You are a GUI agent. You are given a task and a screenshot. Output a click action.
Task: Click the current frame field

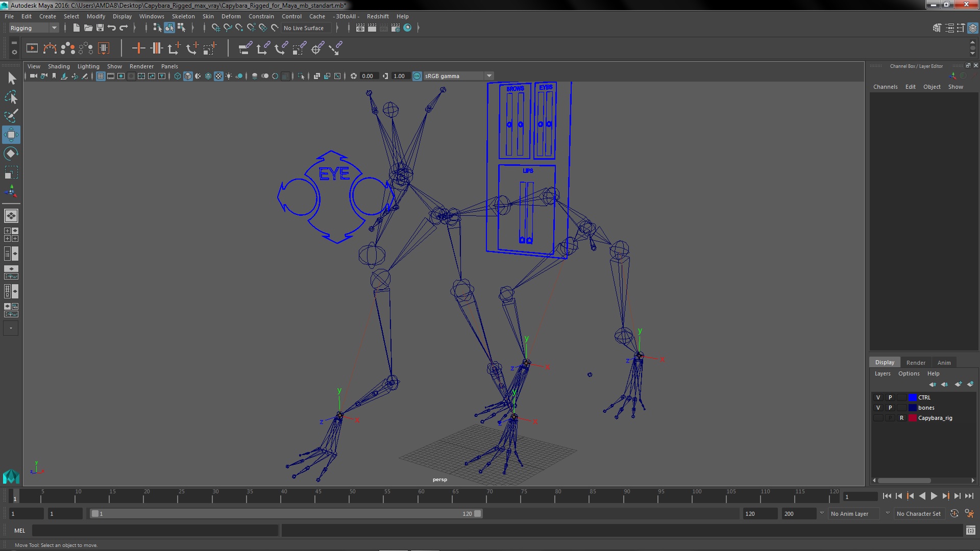(860, 496)
